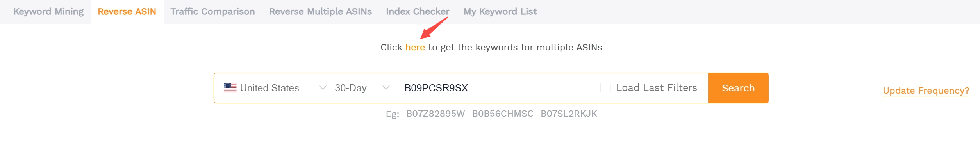This screenshot has width=980, height=151.
Task: Switch to the Keyword Mining tab
Action: coord(48,12)
